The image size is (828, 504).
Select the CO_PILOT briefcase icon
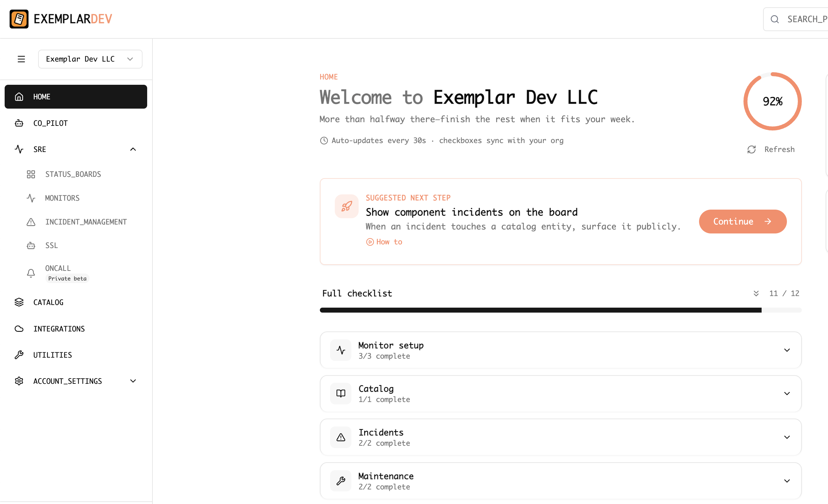click(19, 123)
